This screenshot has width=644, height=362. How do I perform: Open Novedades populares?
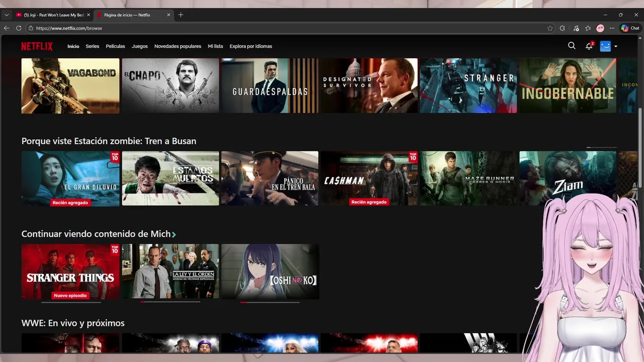point(178,46)
